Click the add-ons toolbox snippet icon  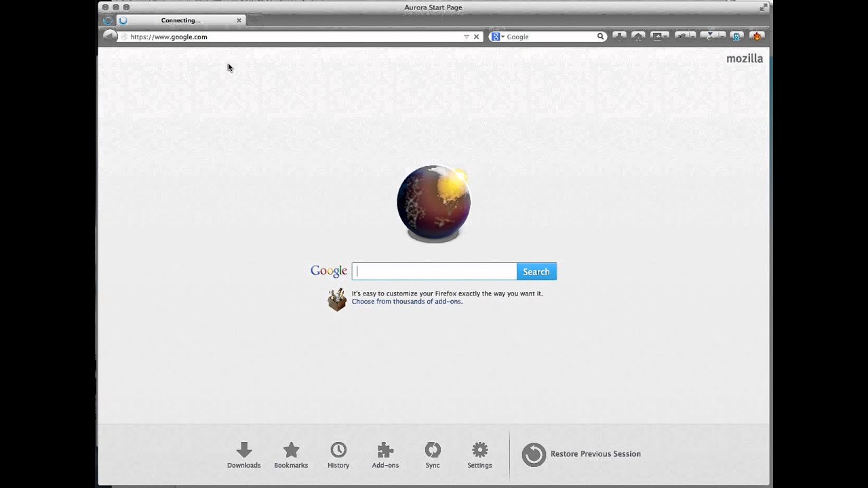pyautogui.click(x=337, y=299)
